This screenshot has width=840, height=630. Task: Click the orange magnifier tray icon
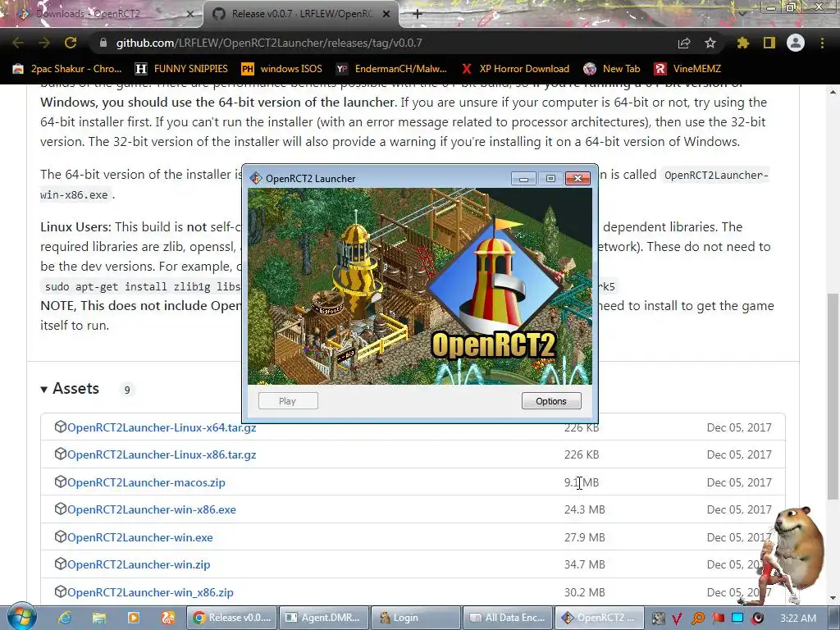pyautogui.click(x=697, y=619)
